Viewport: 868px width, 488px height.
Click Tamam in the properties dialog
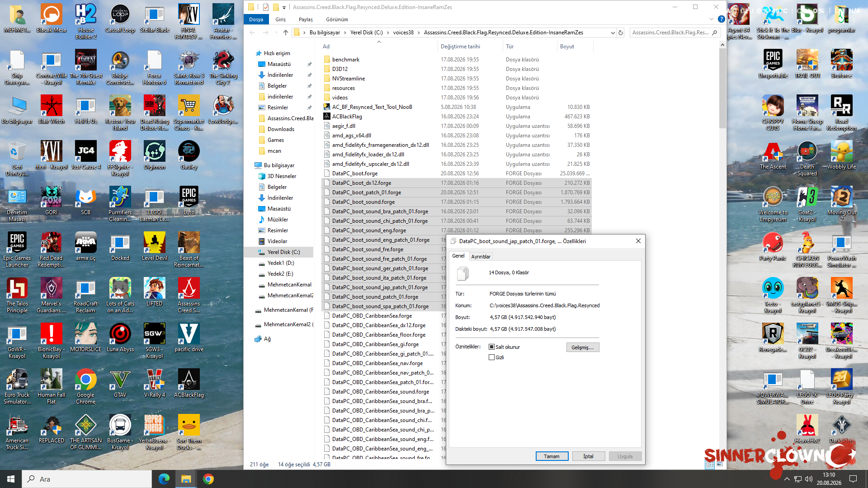click(x=552, y=456)
